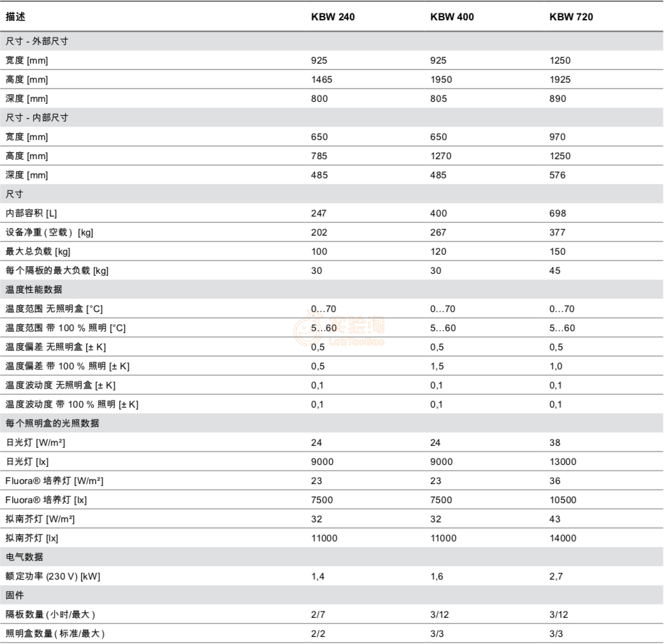
Task: Select the 电气数据 section heading
Action: pyautogui.click(x=25, y=557)
